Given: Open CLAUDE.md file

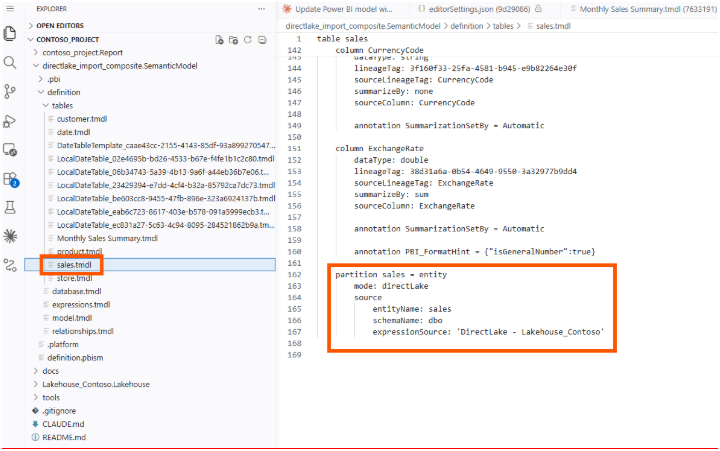Looking at the screenshot, I should tap(63, 424).
